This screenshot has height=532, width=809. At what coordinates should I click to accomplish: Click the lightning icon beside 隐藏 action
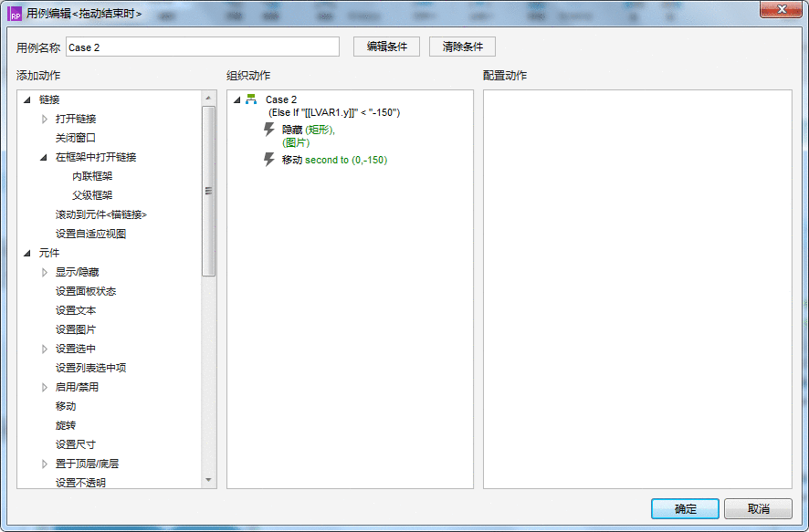[268, 130]
